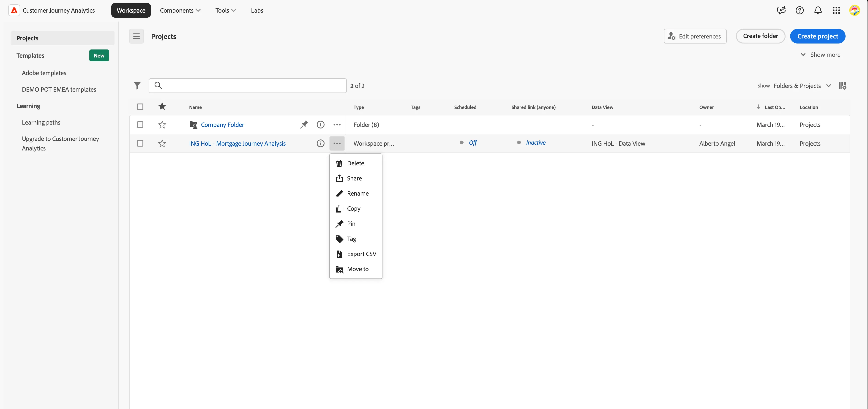The height and width of the screenshot is (409, 868).
Task: Customize table columns icon
Action: coord(842,86)
